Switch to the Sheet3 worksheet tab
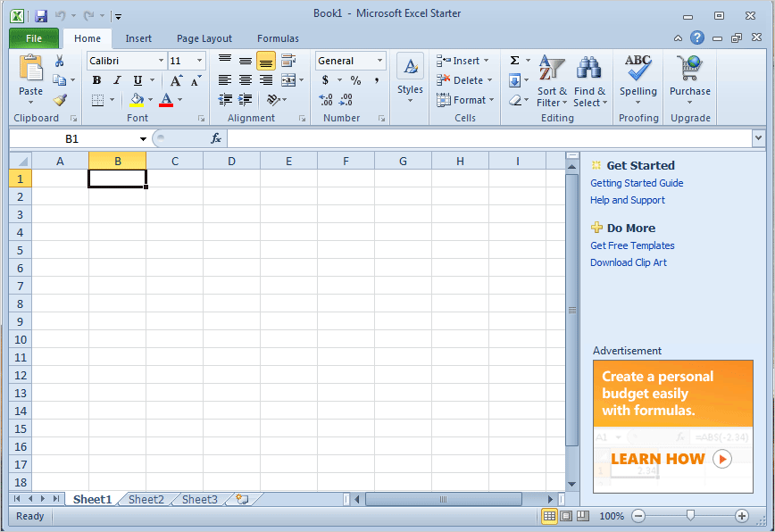775x532 pixels. pyautogui.click(x=200, y=499)
